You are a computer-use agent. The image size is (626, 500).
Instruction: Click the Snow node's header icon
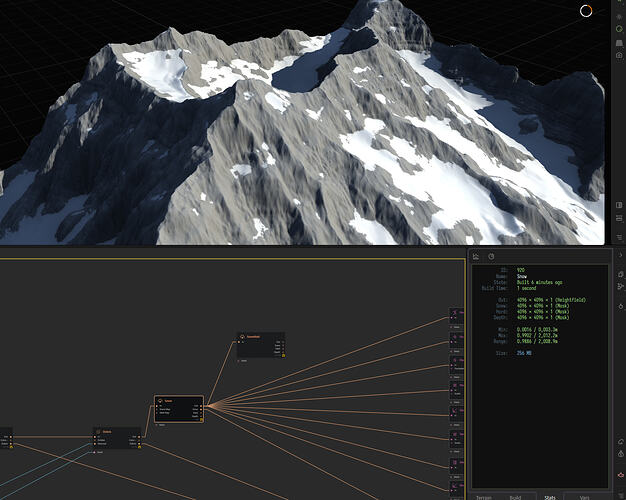tap(160, 401)
